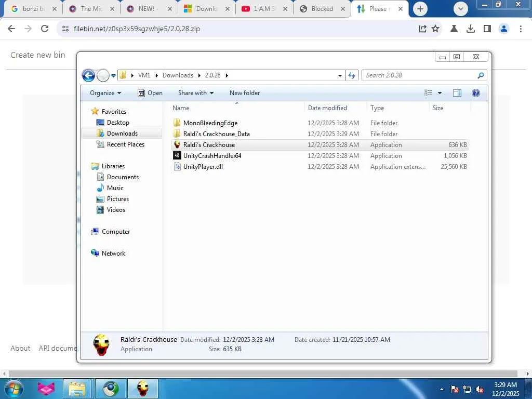
Task: Click the Raldi's Crackhouse file icon
Action: [x=177, y=145]
